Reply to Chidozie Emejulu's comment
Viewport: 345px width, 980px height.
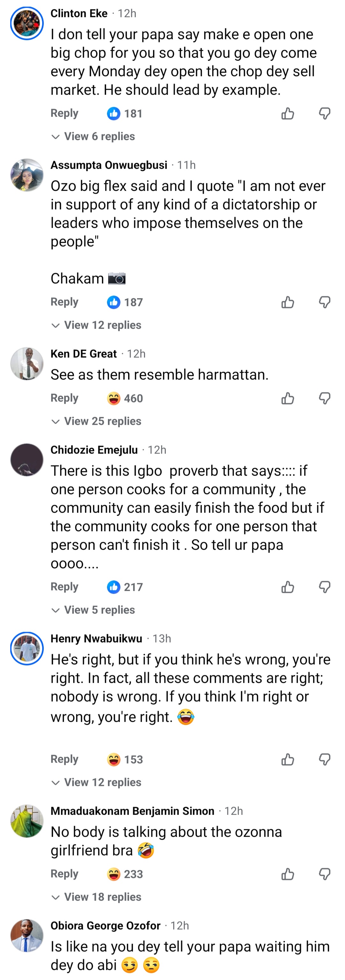click(x=64, y=587)
